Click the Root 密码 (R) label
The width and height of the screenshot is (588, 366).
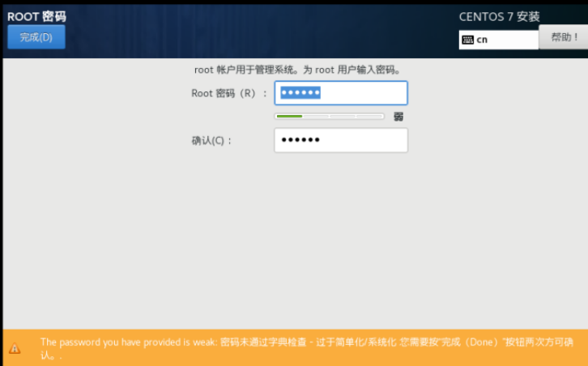tap(229, 93)
